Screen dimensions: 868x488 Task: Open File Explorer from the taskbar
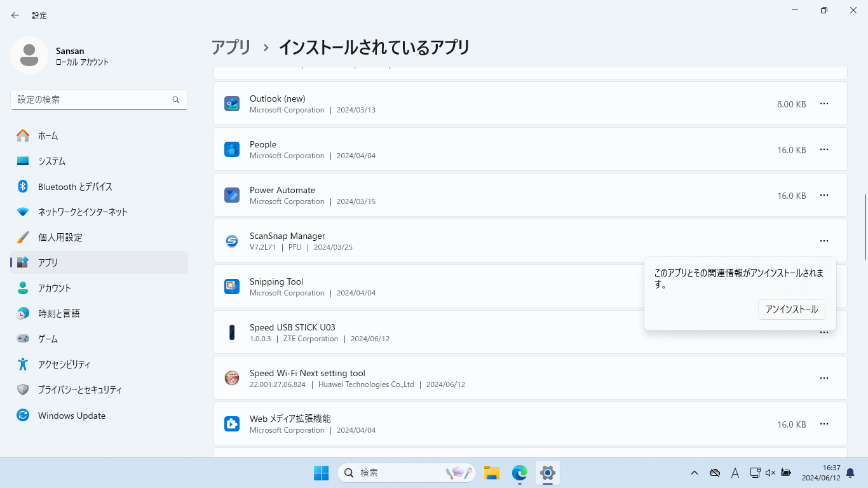(491, 473)
